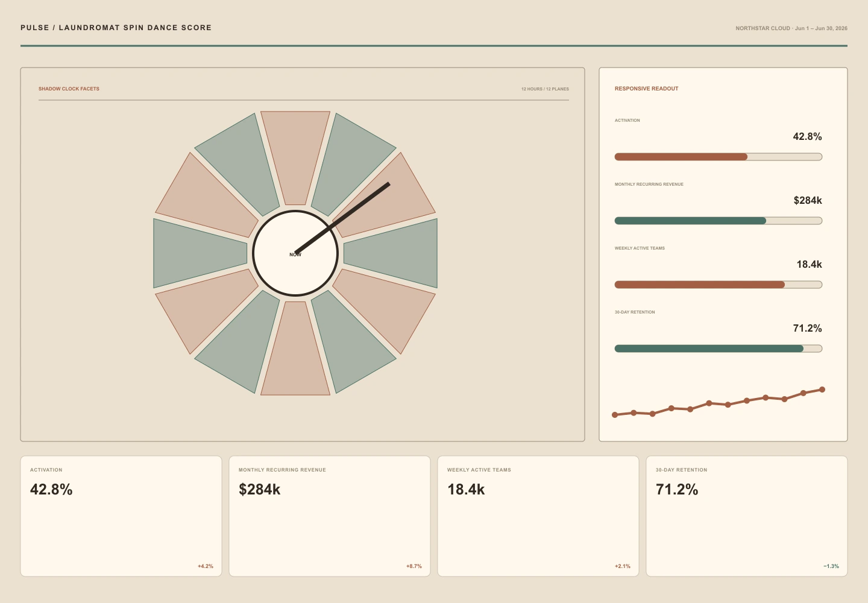Viewport: 868px width, 603px height.
Task: Click the large 42.8% value in the Activation card
Action: tap(51, 490)
